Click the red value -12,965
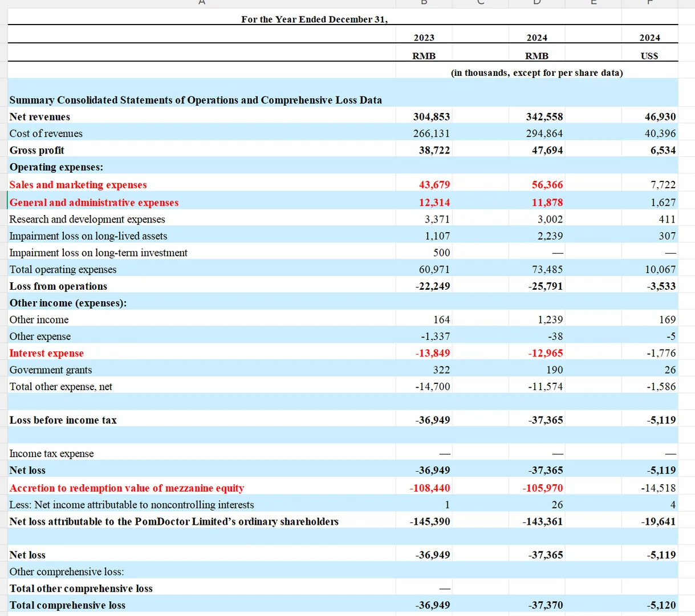 [546, 354]
